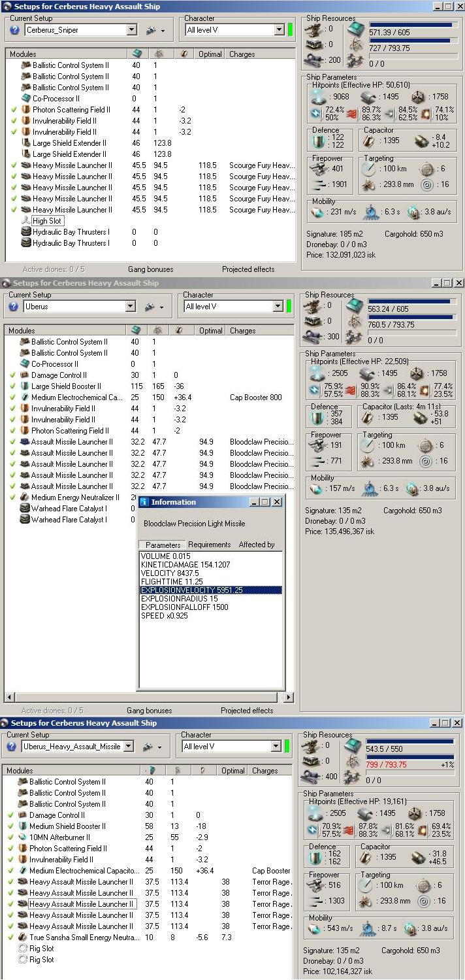Open setup tools icon in Uberus window

click(x=150, y=307)
